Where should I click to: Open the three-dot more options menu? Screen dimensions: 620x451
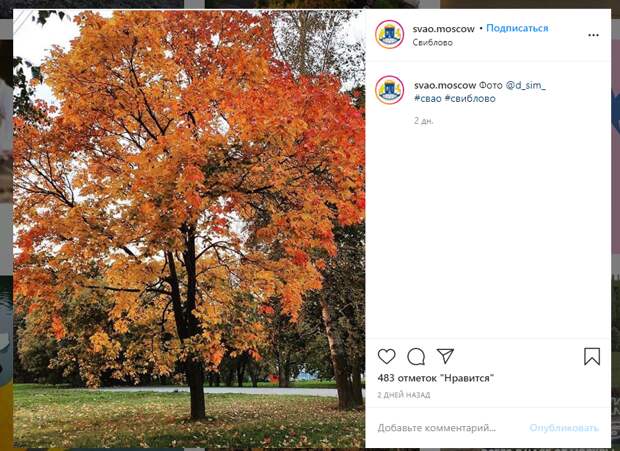(x=593, y=35)
